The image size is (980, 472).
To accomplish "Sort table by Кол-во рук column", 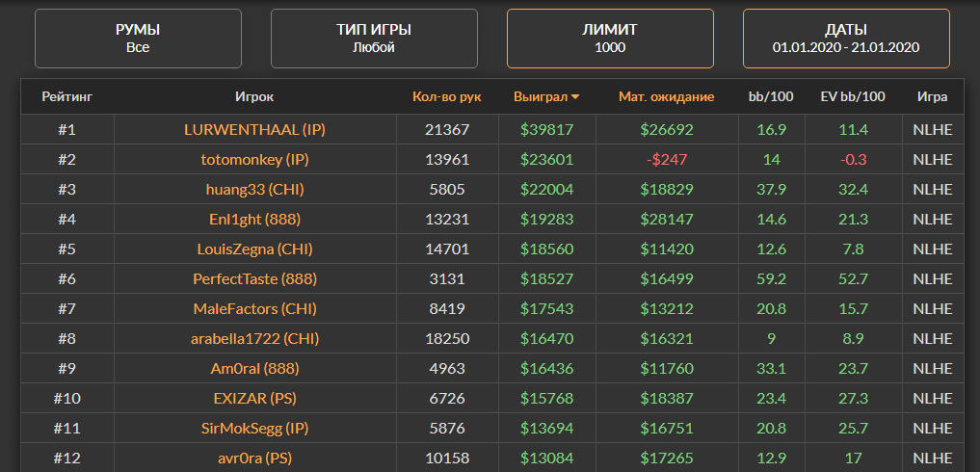I will point(447,97).
